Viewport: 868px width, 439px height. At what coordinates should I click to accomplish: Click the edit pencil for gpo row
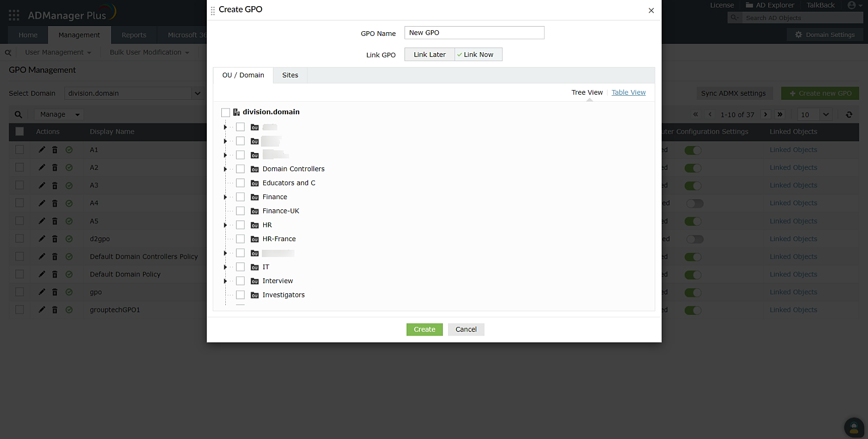coord(42,292)
